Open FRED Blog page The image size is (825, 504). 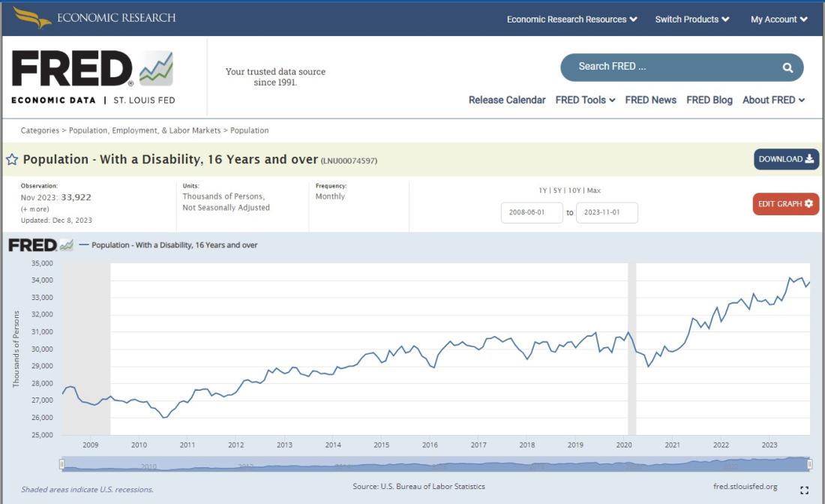(x=709, y=100)
